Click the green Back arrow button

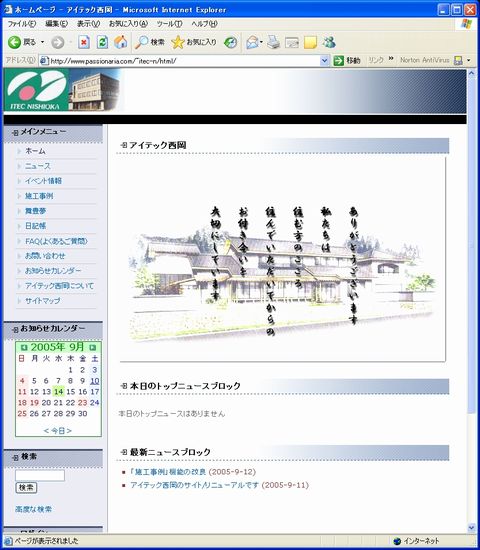tap(14, 42)
